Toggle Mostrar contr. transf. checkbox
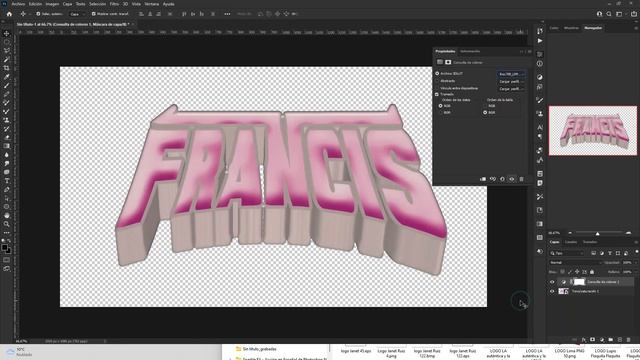This screenshot has height=360, width=640. pos(93,14)
